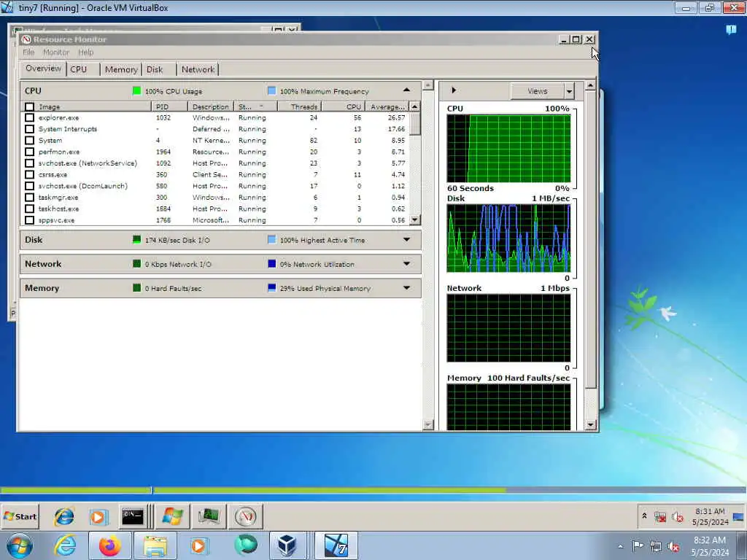Sort by the Description column header

click(x=211, y=106)
